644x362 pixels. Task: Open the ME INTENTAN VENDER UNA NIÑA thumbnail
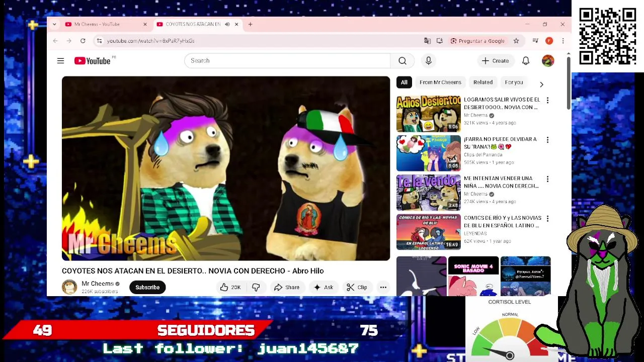pyautogui.click(x=428, y=193)
